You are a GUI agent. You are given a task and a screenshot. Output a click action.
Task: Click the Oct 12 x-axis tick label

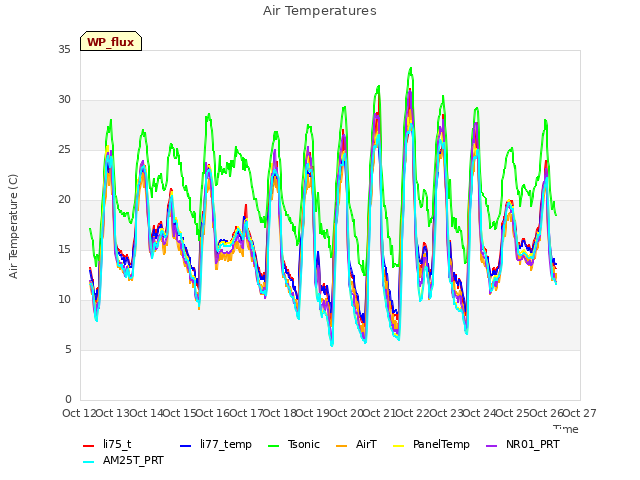[x=80, y=413]
